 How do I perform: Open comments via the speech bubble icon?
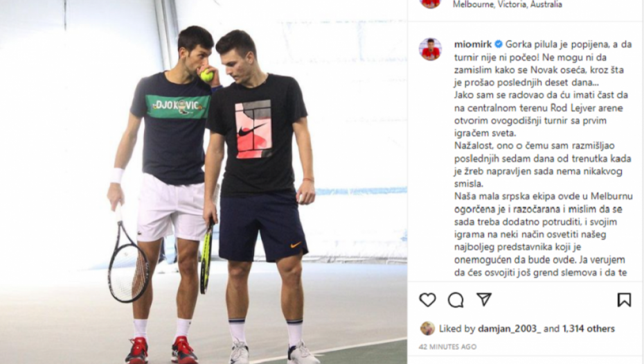coord(456,300)
